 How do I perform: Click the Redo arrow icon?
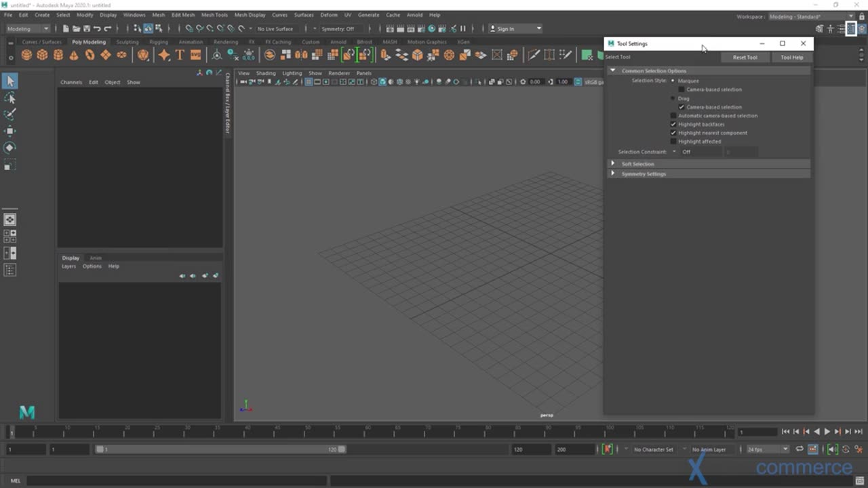point(107,28)
